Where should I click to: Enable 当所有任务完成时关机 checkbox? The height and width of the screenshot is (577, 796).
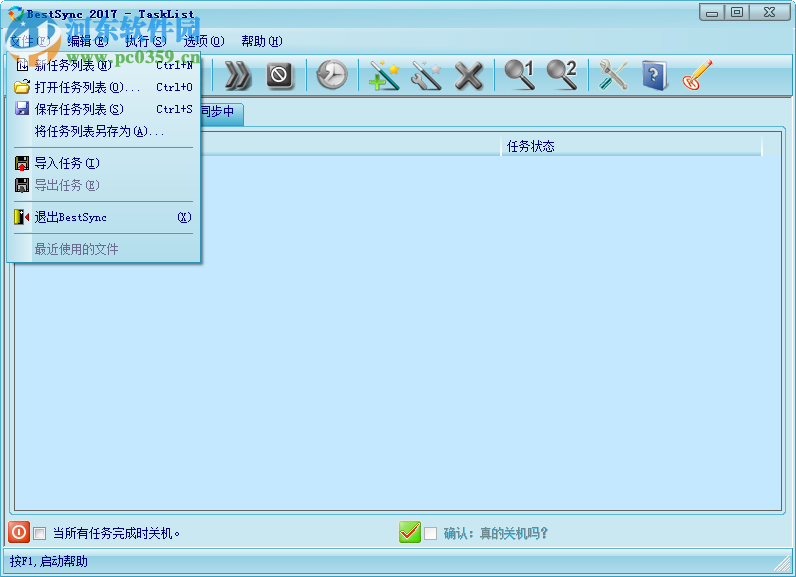click(40, 533)
